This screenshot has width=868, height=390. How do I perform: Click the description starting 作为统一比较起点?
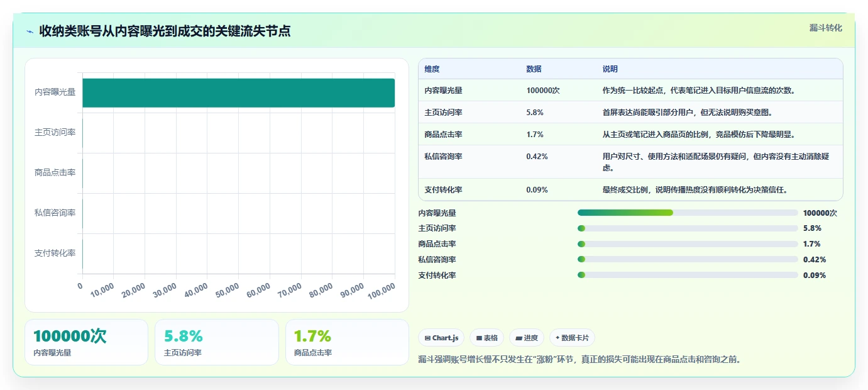[x=699, y=91]
